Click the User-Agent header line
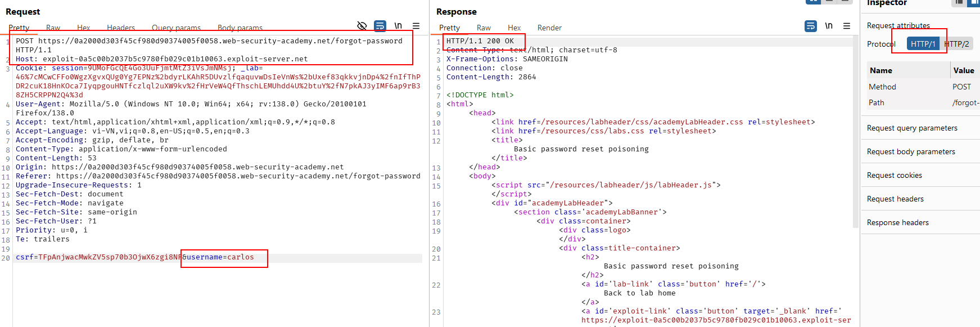The image size is (980, 327). coord(191,108)
